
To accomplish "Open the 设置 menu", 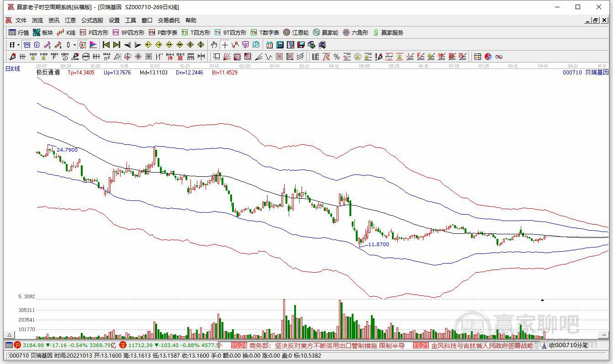I will pyautogui.click(x=114, y=21).
